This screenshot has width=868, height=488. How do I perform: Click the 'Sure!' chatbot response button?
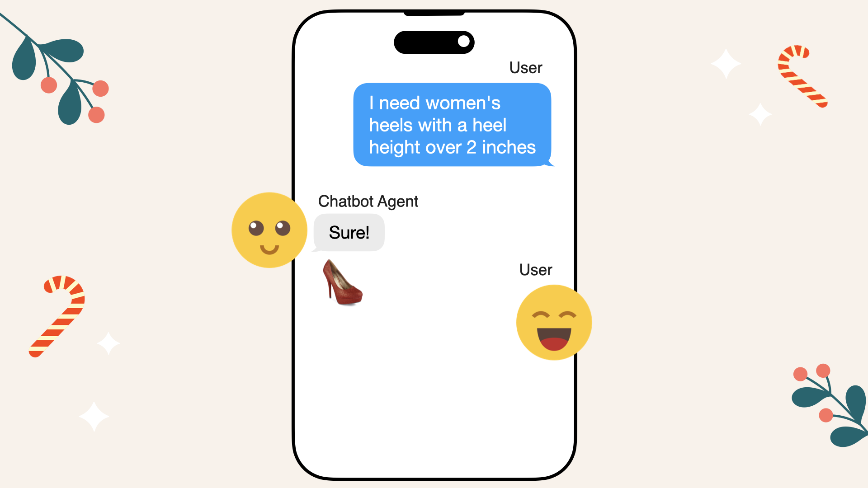coord(349,232)
